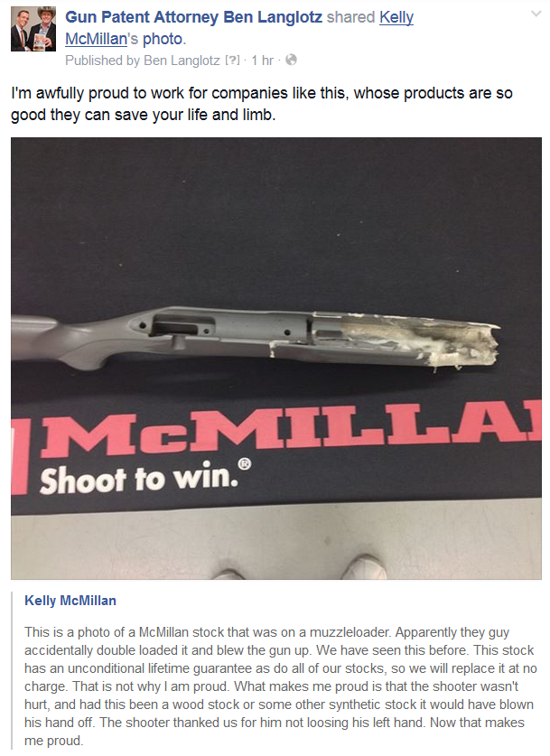The image size is (550, 756).
Task: Click the page profile picture thumbnail
Action: [x=33, y=29]
